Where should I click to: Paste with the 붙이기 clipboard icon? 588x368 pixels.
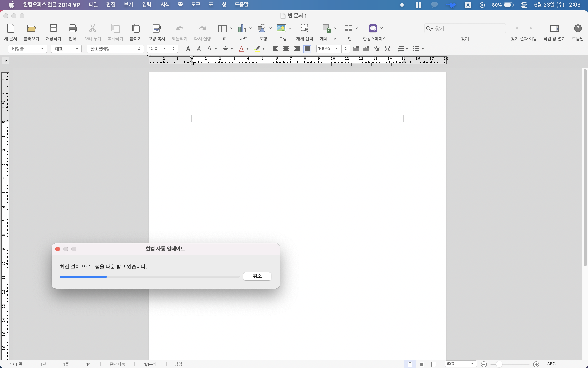(x=136, y=28)
